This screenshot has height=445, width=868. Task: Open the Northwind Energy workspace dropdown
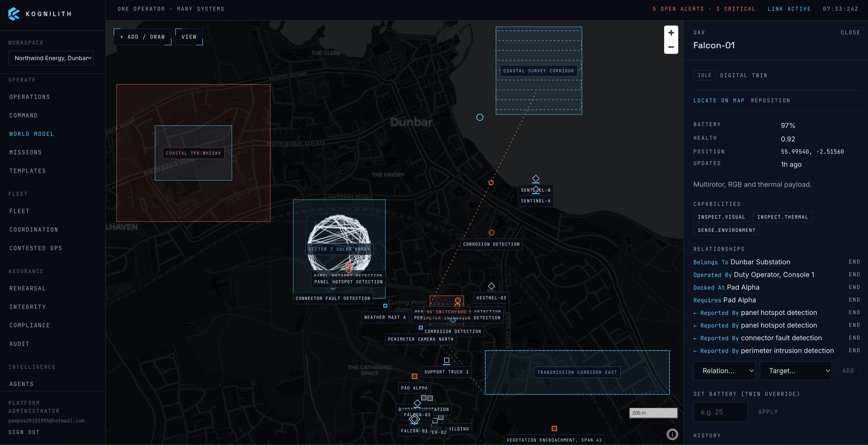(51, 58)
